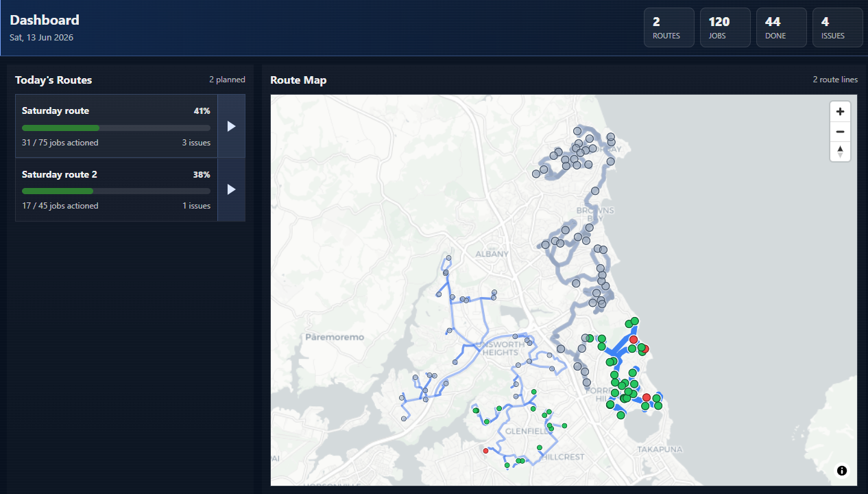Zoom out on the route map
This screenshot has height=494, width=868.
pos(840,132)
